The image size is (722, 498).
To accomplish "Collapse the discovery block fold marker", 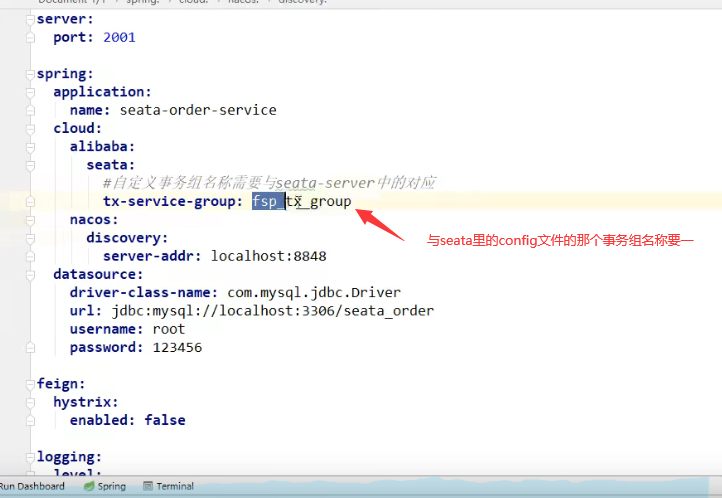I will (x=30, y=238).
